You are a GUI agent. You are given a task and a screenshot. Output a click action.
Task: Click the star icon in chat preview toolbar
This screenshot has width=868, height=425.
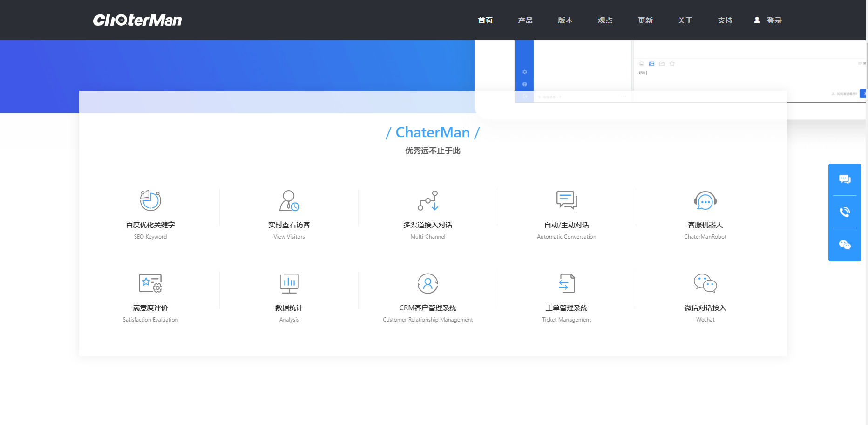coord(672,64)
